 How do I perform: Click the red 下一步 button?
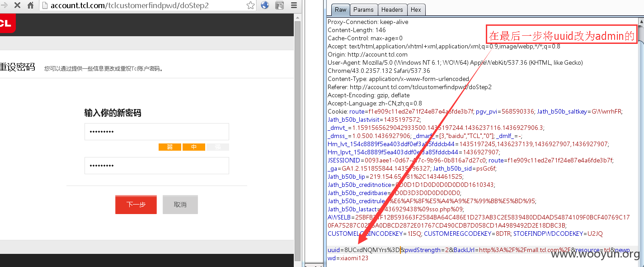pos(136,205)
